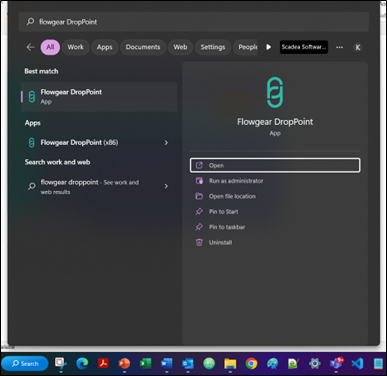Open Microsoft Teams from taskbar
The image size is (387, 376).
[x=336, y=363]
